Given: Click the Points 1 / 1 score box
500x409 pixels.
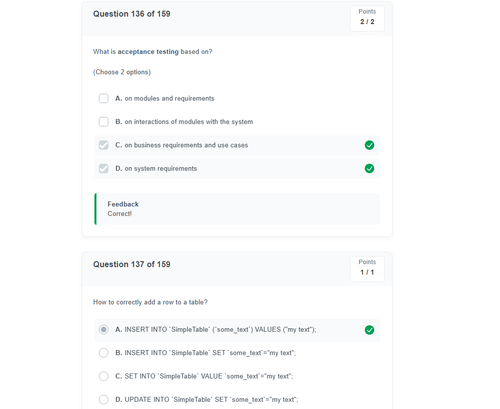Looking at the screenshot, I should point(367,269).
